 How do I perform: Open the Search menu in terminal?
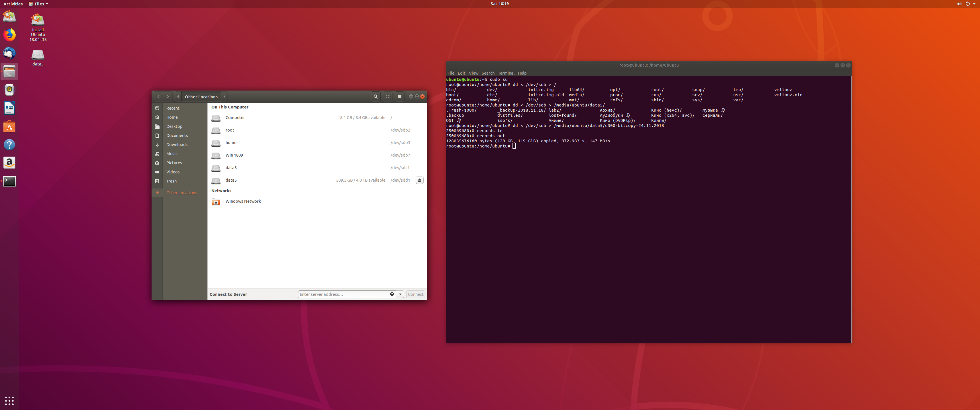coord(488,73)
